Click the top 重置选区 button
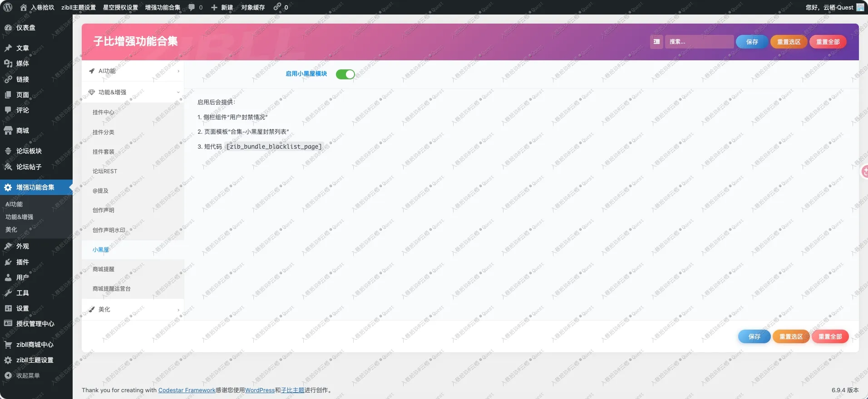 click(789, 42)
